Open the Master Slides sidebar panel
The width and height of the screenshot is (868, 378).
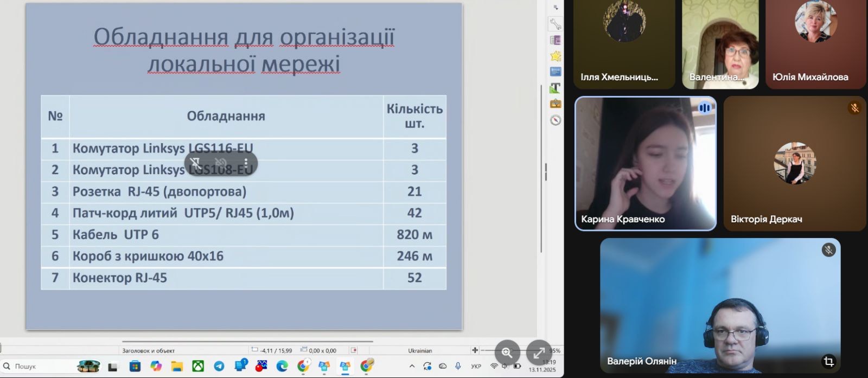pos(555,72)
